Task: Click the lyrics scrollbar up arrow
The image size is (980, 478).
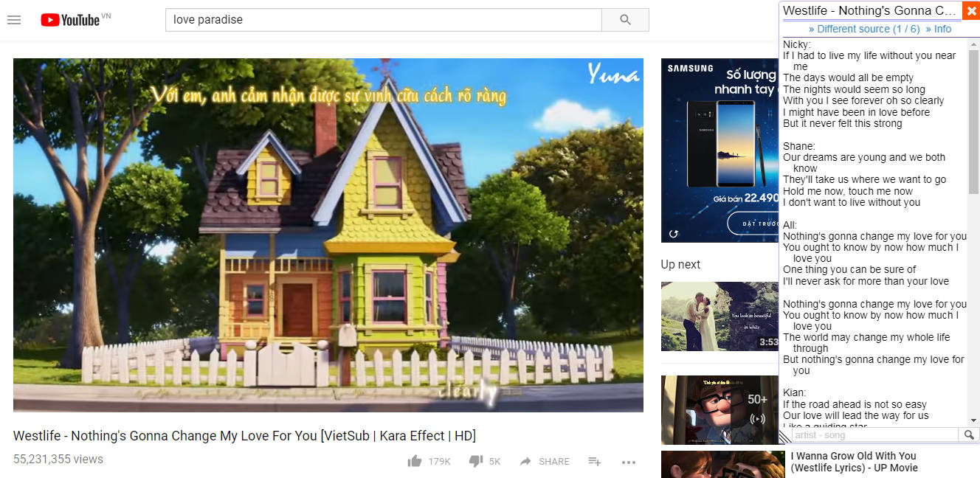Action: [973, 45]
